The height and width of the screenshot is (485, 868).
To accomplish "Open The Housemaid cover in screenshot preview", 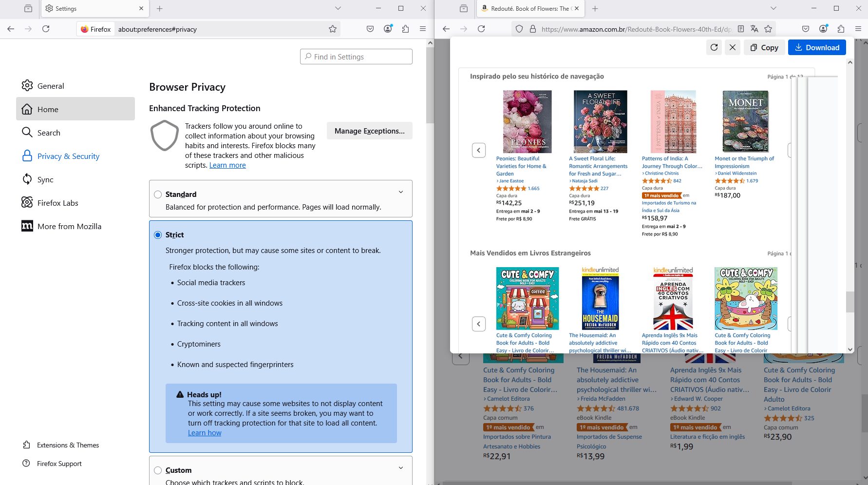I will pos(600,298).
